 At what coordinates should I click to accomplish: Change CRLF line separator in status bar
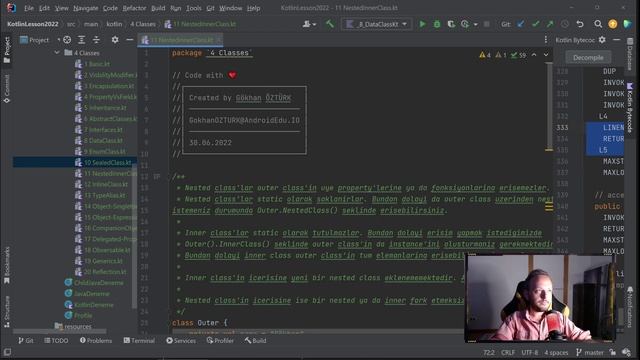508,352
